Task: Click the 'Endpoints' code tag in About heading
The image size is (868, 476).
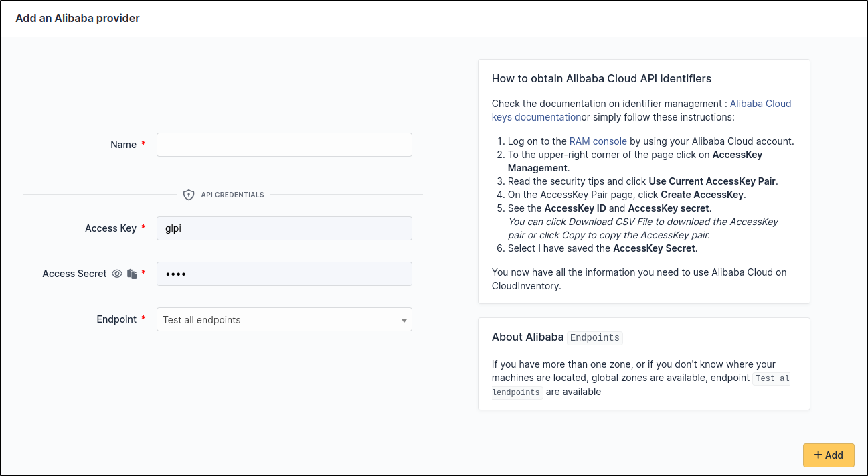Action: tap(594, 337)
